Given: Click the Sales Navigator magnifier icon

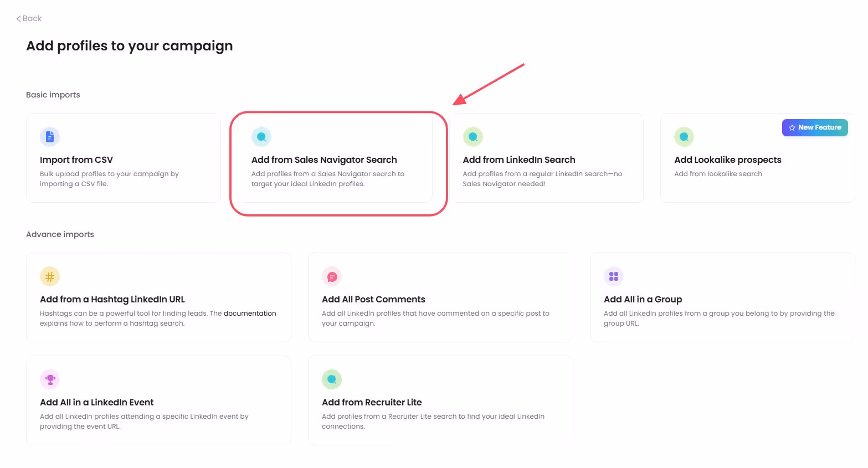Looking at the screenshot, I should (x=261, y=136).
